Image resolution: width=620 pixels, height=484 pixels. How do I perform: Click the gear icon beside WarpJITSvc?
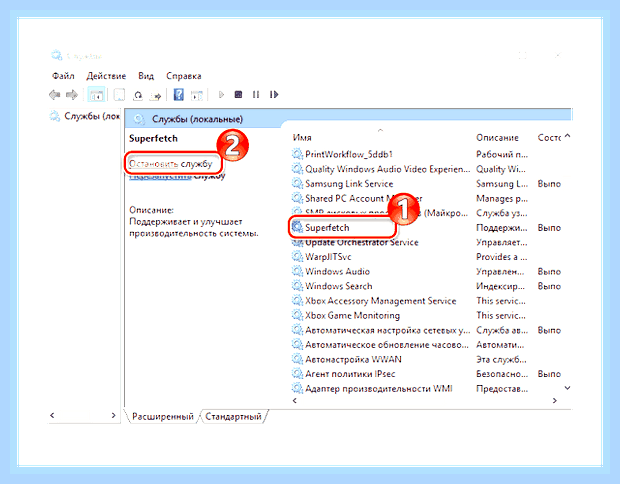pyautogui.click(x=297, y=257)
